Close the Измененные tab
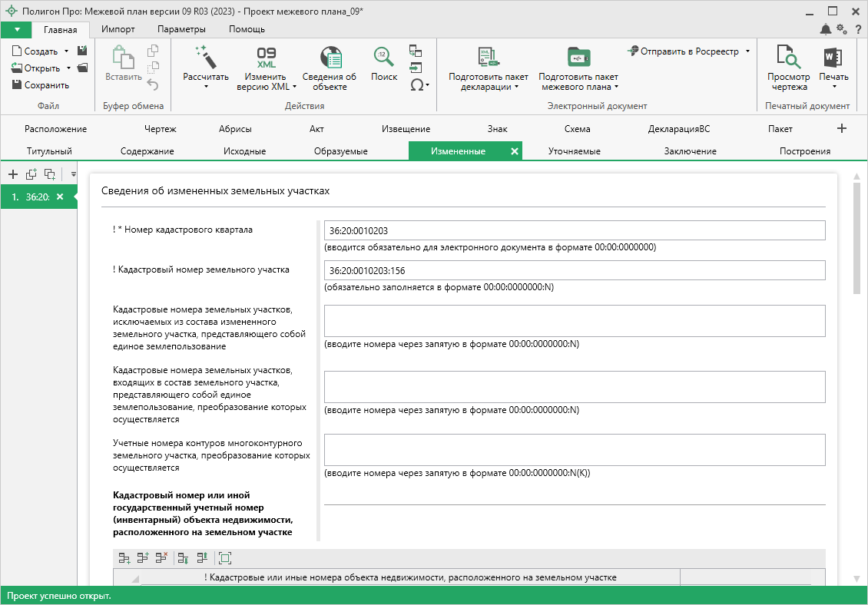This screenshot has height=605, width=868. [x=515, y=151]
